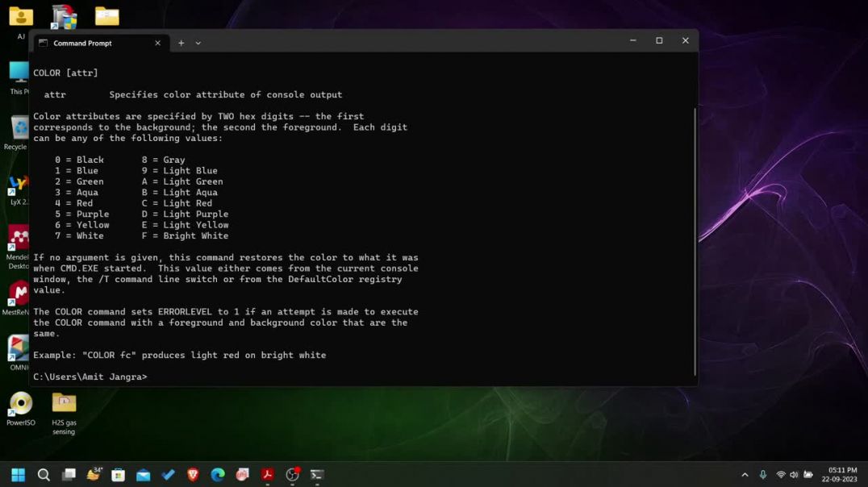The height and width of the screenshot is (487, 868).
Task: Click the text "COLOR [attr]"
Action: (x=65, y=73)
